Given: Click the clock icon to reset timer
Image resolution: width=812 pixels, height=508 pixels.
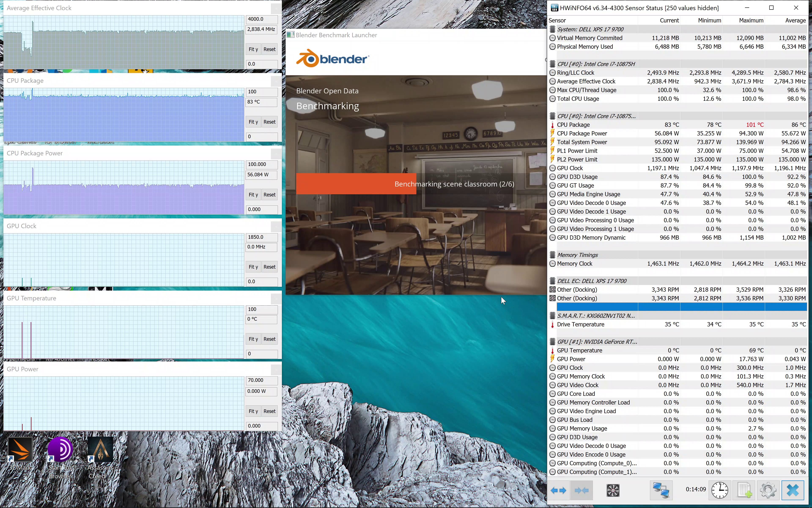Looking at the screenshot, I should [720, 490].
